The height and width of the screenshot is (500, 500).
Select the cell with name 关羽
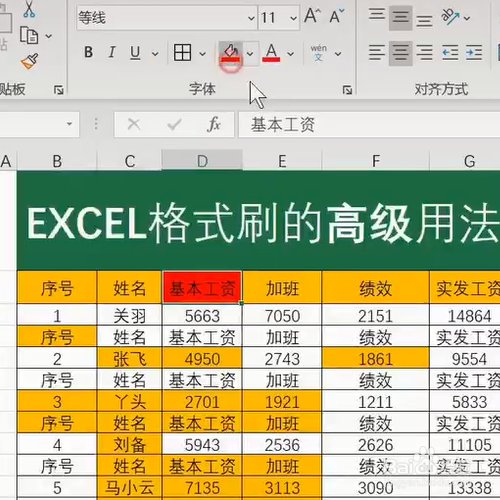(130, 315)
